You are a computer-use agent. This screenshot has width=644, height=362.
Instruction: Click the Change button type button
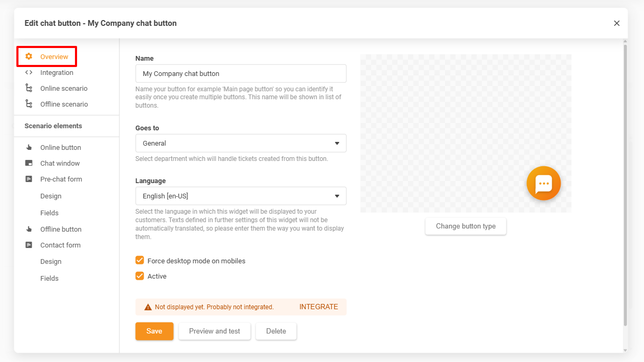click(x=466, y=226)
